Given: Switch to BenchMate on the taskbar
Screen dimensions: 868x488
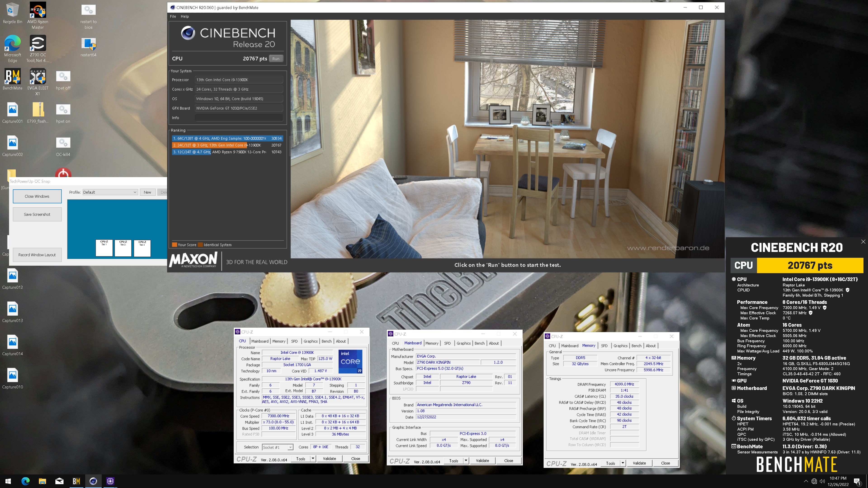Looking at the screenshot, I should point(76,481).
